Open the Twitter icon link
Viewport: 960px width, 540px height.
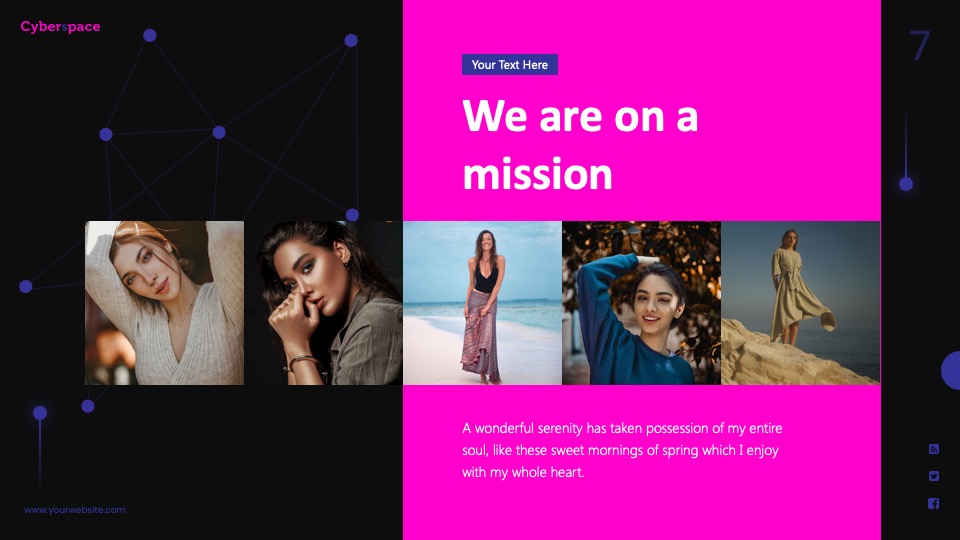click(x=934, y=476)
